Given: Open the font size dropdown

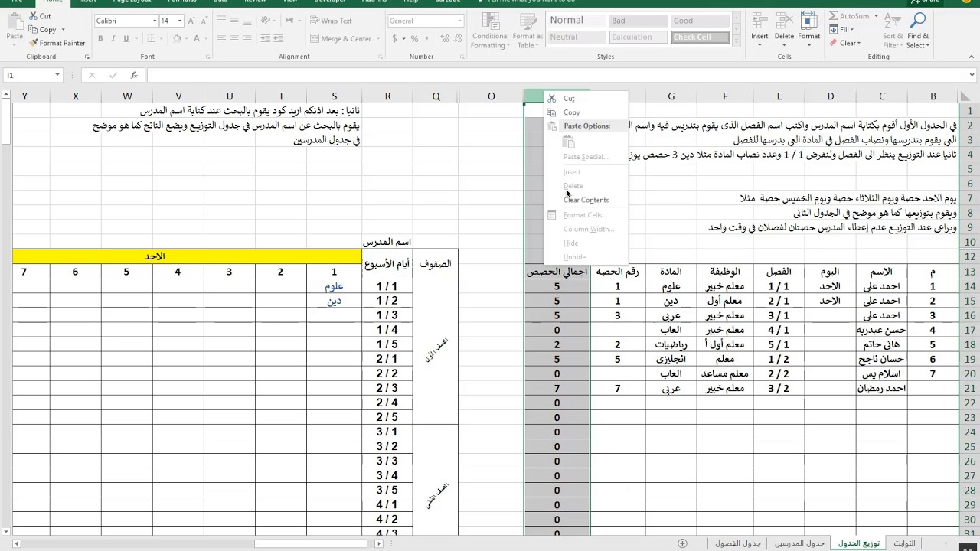Looking at the screenshot, I should [x=179, y=21].
